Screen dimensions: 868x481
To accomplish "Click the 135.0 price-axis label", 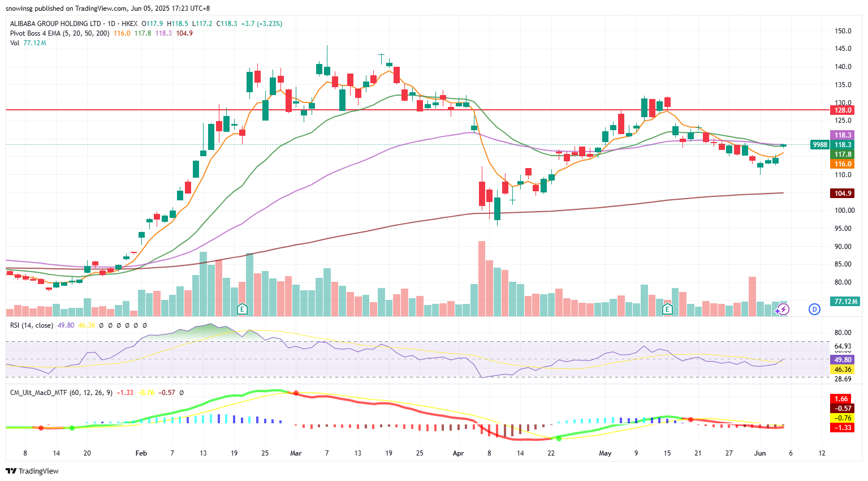I will click(843, 85).
